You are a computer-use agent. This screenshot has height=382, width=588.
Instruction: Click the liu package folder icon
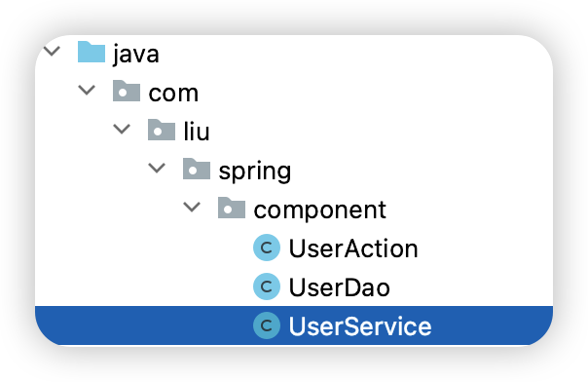coord(162,130)
